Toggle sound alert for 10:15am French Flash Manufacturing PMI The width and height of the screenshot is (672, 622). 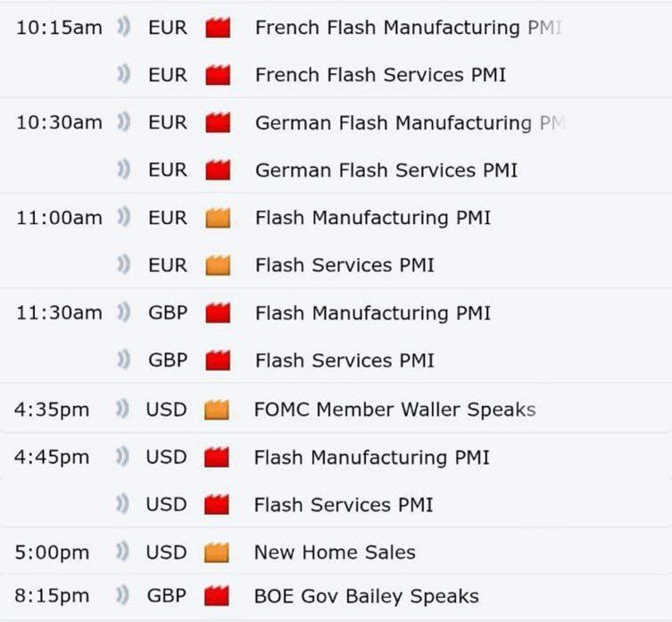click(x=123, y=28)
